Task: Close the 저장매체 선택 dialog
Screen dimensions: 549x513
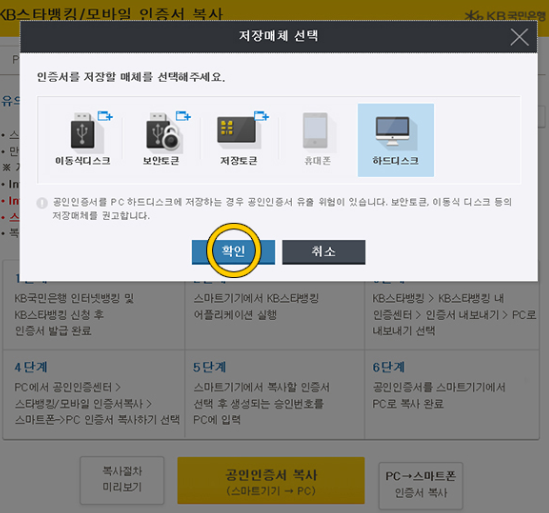Action: pyautogui.click(x=519, y=37)
